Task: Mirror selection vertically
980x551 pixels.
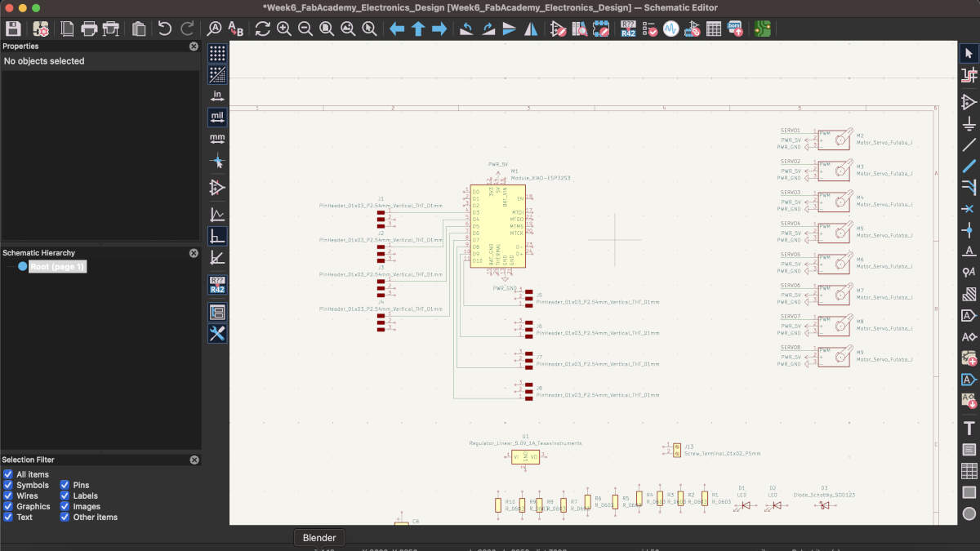Action: tap(510, 29)
